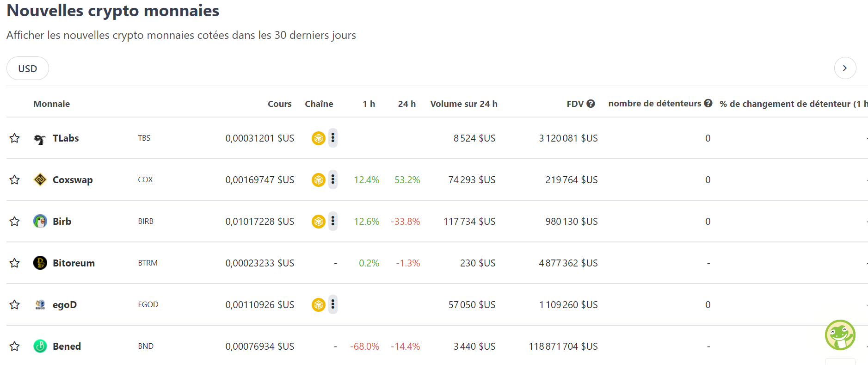The width and height of the screenshot is (868, 365).
Task: Click volume 57 050 $US
Action: point(472,304)
